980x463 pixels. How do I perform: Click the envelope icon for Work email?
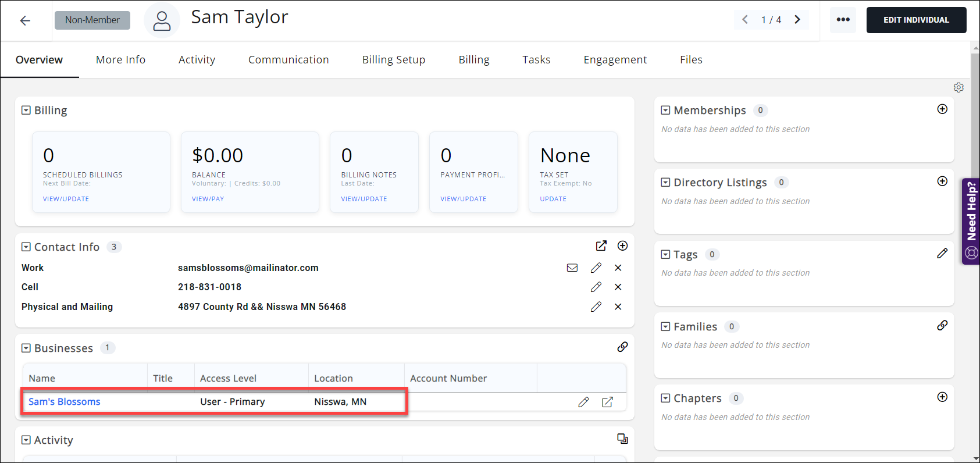pyautogui.click(x=572, y=268)
